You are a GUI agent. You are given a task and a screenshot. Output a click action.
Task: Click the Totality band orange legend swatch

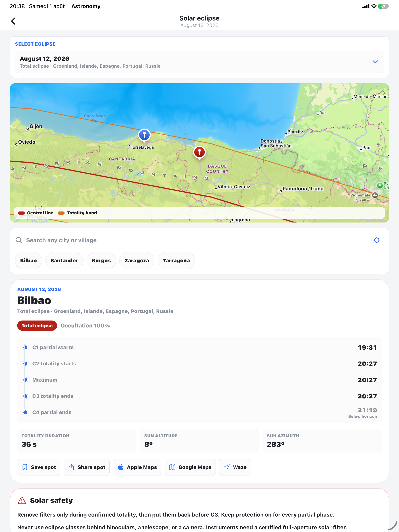point(61,213)
